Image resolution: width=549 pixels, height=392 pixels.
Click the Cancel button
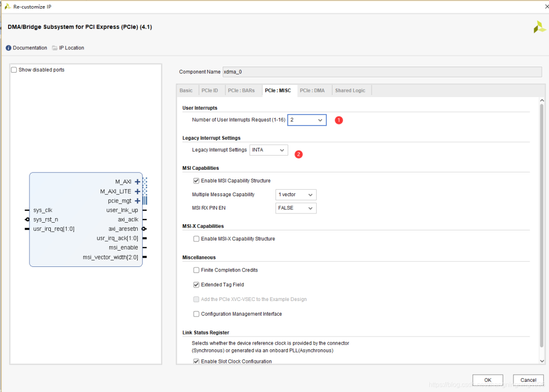click(528, 380)
